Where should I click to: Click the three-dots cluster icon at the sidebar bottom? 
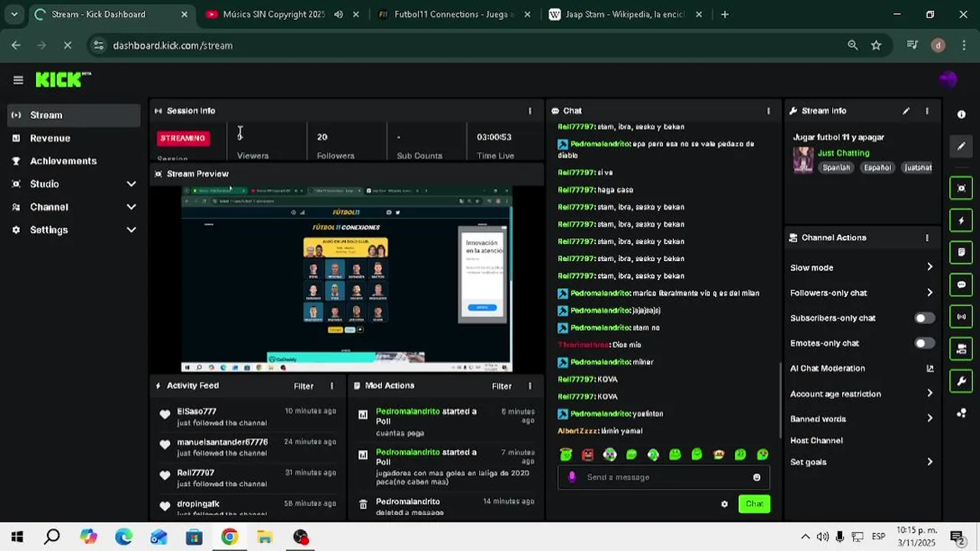click(x=962, y=413)
